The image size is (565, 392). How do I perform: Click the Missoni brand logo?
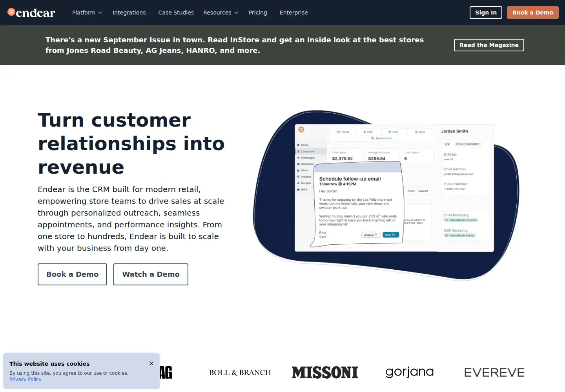pos(325,372)
